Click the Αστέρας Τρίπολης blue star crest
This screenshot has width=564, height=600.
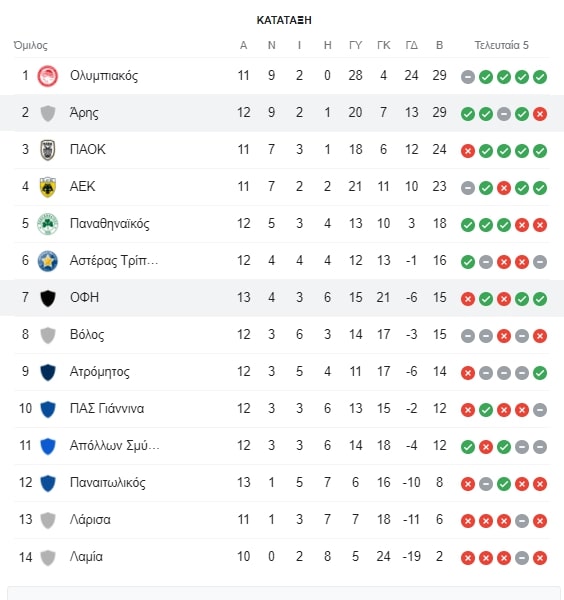click(x=48, y=261)
